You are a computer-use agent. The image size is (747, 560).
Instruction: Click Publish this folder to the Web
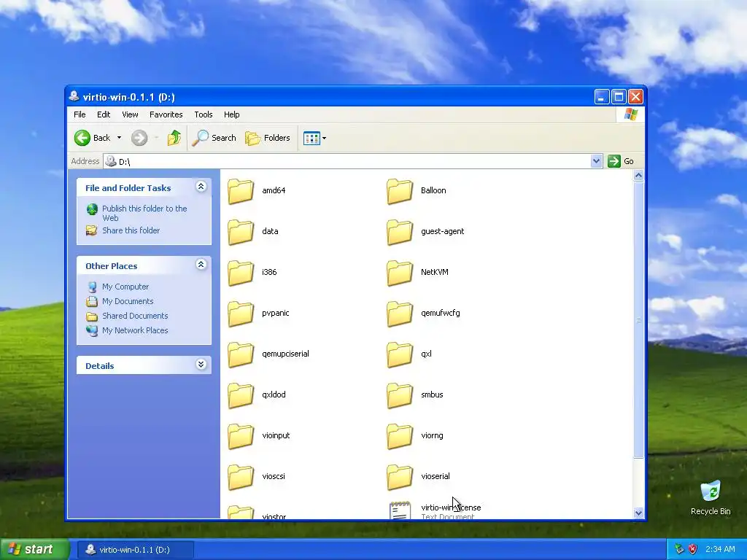[144, 213]
